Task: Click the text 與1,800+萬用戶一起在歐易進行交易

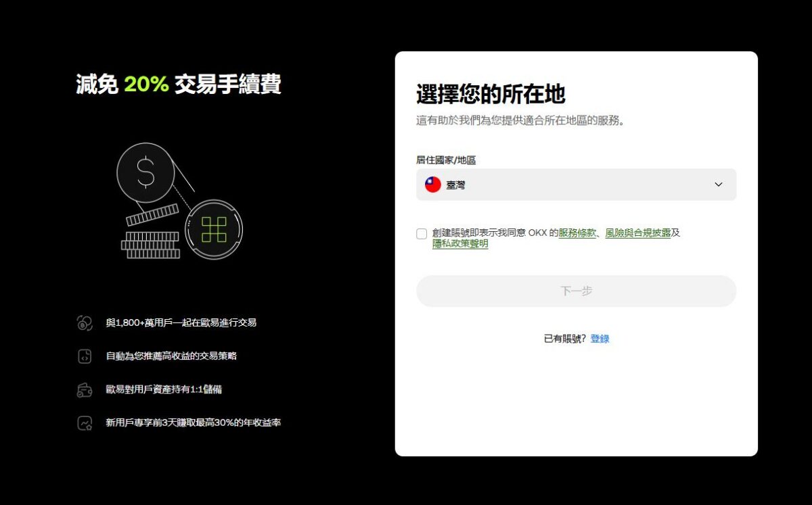Action: pyautogui.click(x=181, y=323)
